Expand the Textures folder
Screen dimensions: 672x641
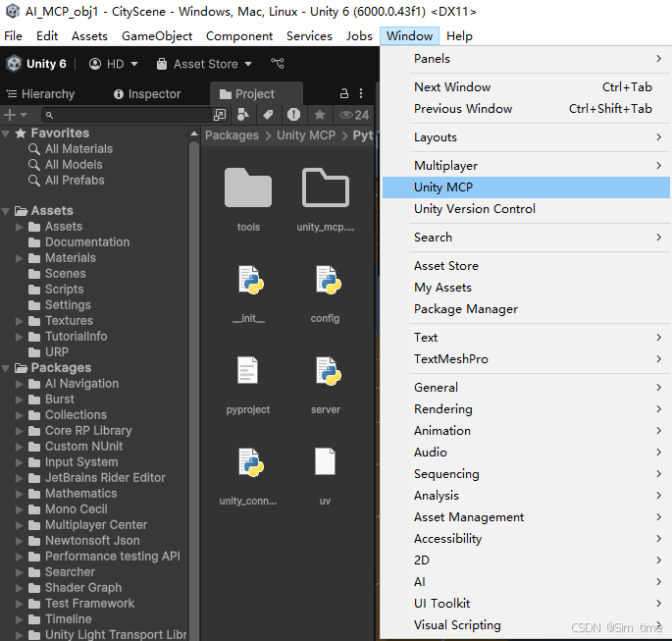click(x=19, y=321)
